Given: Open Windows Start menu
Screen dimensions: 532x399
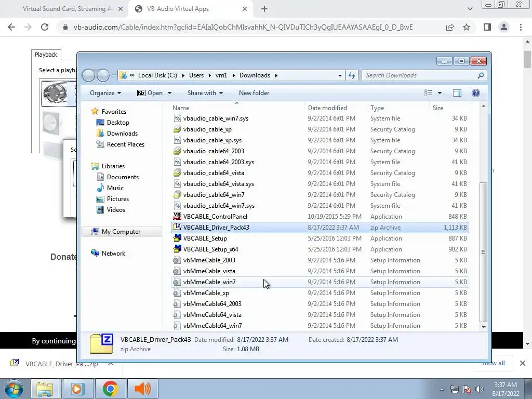Looking at the screenshot, I should pos(14,389).
